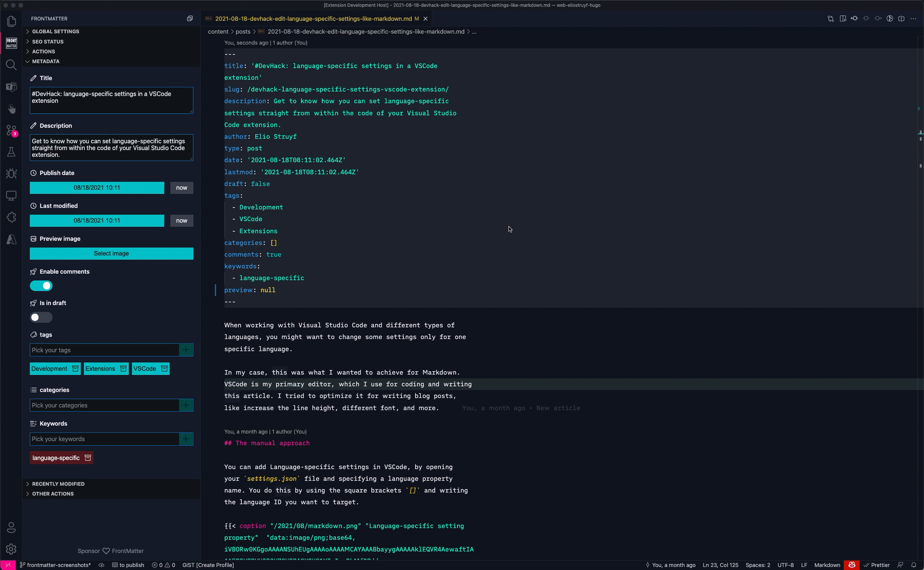This screenshot has width=924, height=570.
Task: Click the now button next to Publish date
Action: point(181,187)
